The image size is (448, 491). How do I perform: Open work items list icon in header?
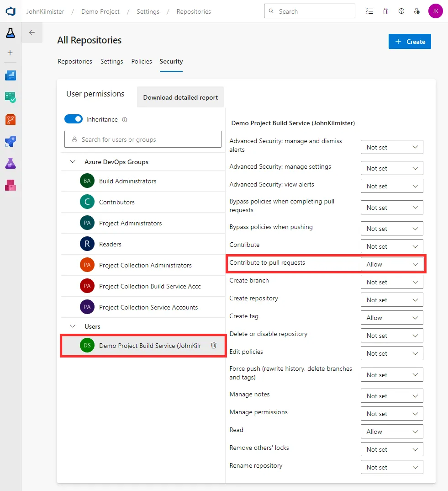[x=369, y=11]
